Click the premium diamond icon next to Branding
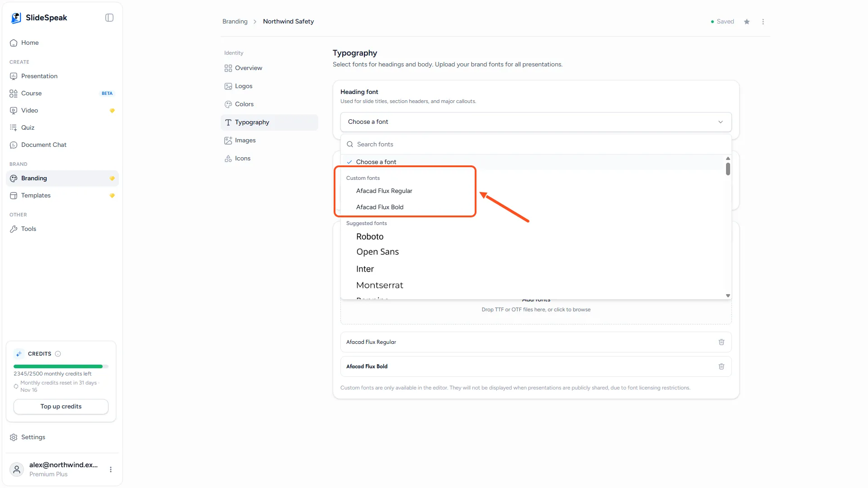 (x=112, y=178)
